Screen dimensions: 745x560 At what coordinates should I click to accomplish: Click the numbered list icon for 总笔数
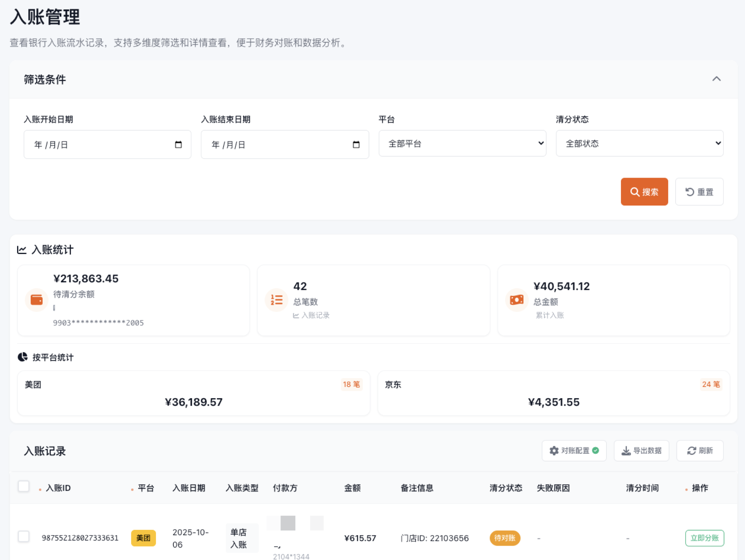pos(276,300)
